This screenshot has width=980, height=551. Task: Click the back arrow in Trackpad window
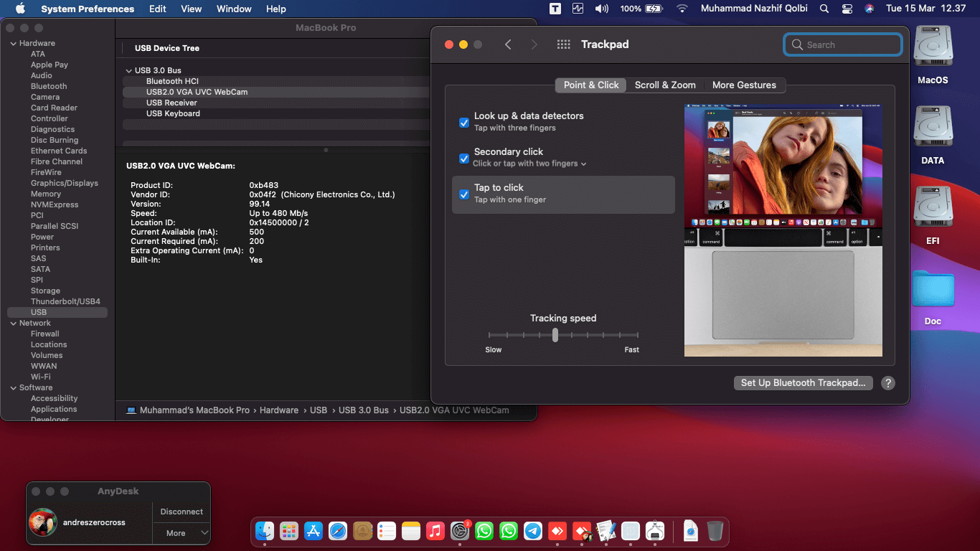tap(508, 44)
